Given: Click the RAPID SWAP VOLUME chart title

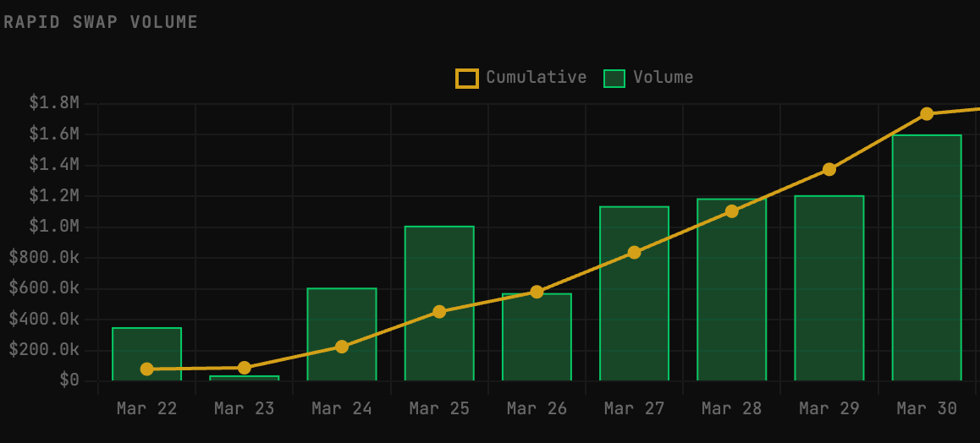Looking at the screenshot, I should click(x=101, y=23).
